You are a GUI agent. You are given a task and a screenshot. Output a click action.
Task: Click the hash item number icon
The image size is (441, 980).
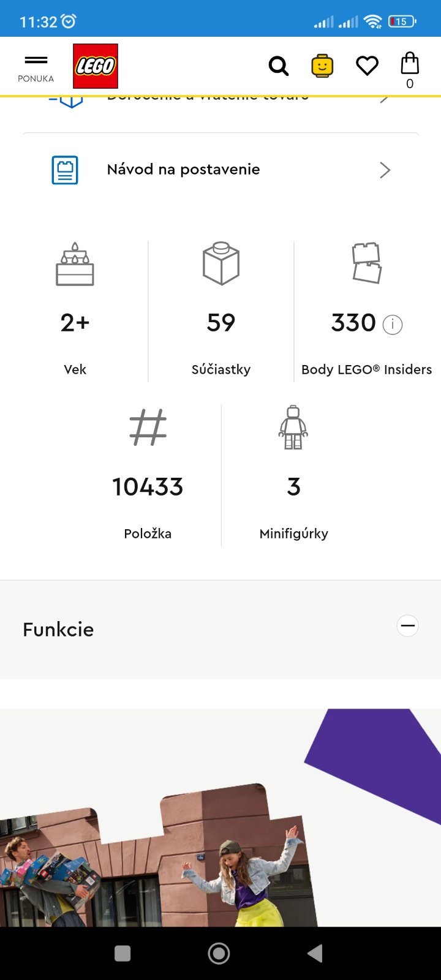click(148, 428)
